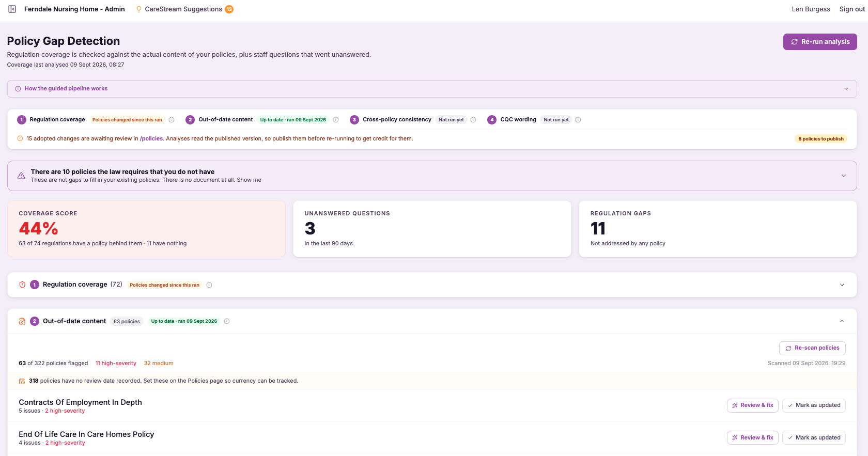Viewport: 868px width, 456px height.
Task: Review & fix Contracts Of Employment In Depth
Action: (x=752, y=405)
